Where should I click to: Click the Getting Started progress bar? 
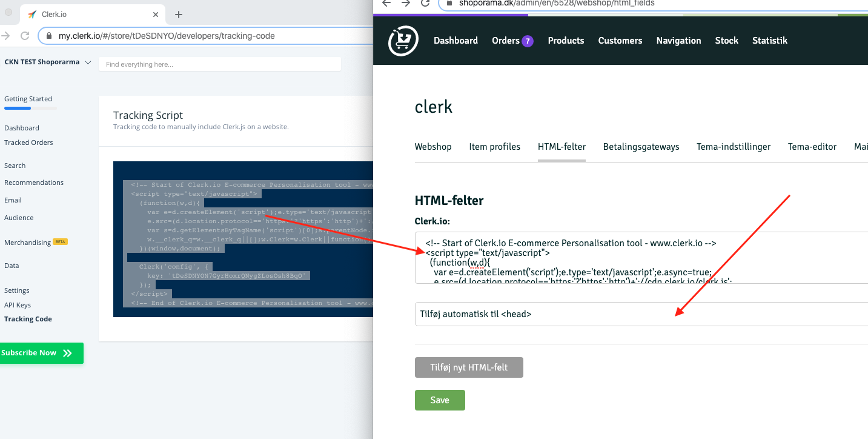pyautogui.click(x=30, y=109)
